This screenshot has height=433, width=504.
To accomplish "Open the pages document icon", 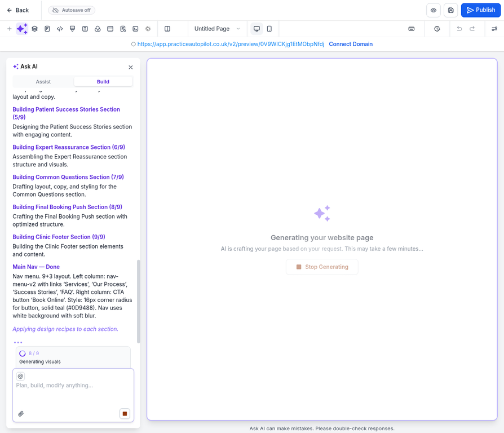I will pyautogui.click(x=47, y=29).
